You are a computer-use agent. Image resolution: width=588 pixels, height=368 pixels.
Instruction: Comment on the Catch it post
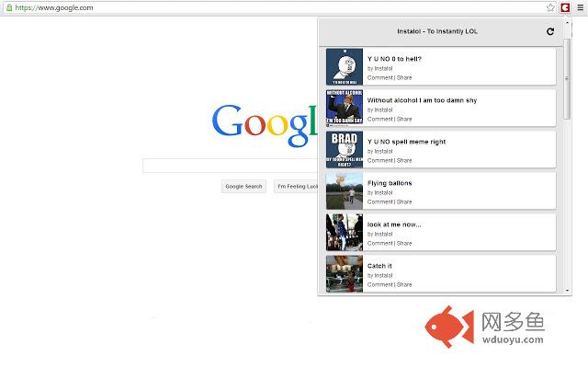tap(379, 284)
